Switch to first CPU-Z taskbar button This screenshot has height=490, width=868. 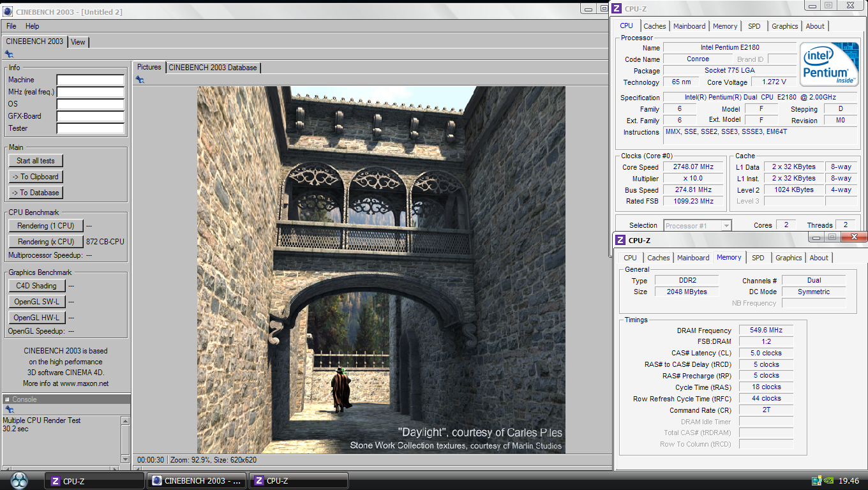tap(94, 481)
